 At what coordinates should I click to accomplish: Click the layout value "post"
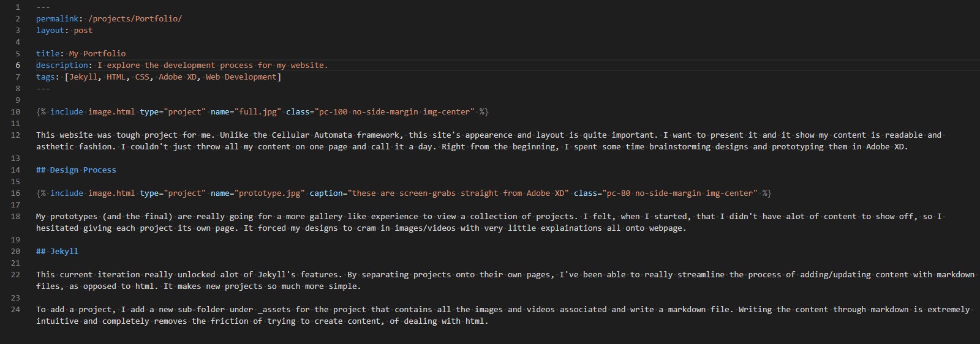point(83,31)
